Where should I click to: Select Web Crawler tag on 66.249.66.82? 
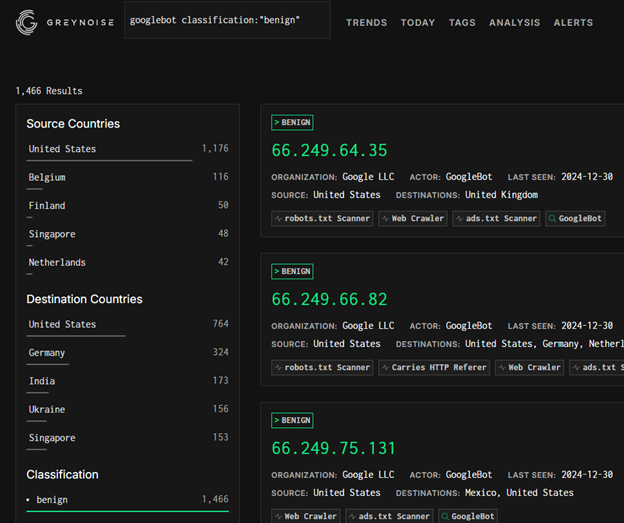point(529,367)
